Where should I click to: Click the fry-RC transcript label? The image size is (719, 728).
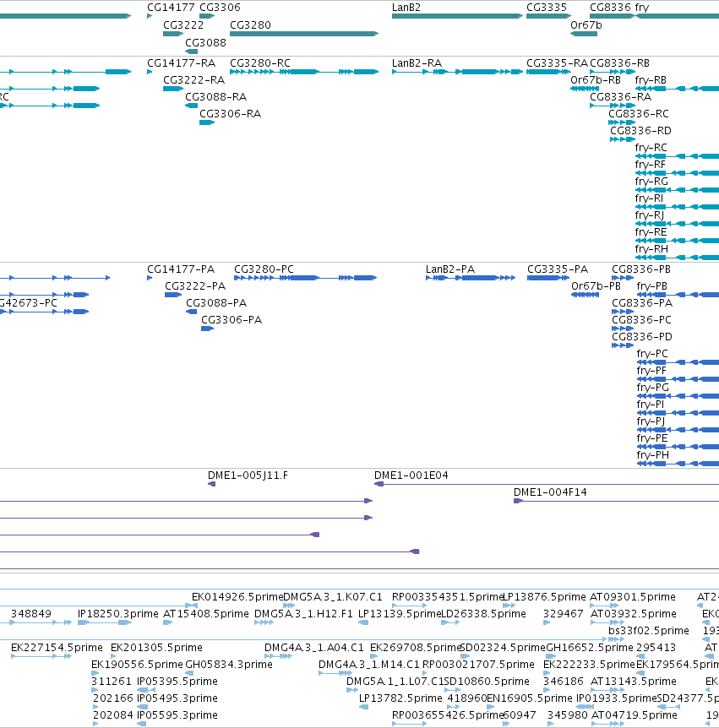[651, 148]
